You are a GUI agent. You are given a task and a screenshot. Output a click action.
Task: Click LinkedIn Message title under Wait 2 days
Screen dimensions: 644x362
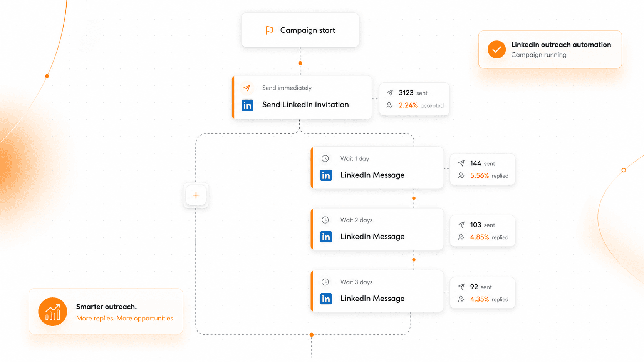(x=372, y=237)
